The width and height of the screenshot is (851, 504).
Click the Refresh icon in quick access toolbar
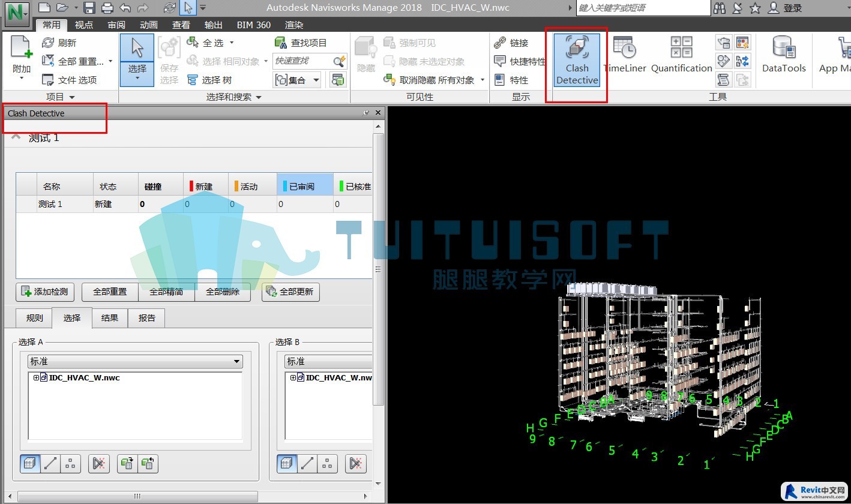point(170,8)
